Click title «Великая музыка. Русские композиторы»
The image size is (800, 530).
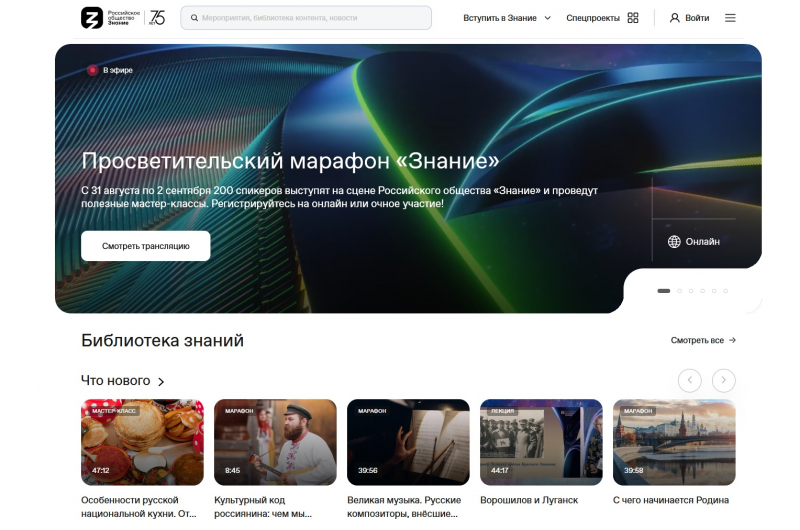point(404,507)
